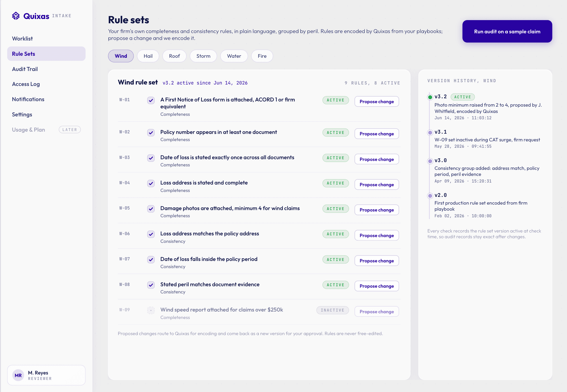This screenshot has height=392, width=567.
Task: Switch to the Hail peril tab
Action: [148, 56]
